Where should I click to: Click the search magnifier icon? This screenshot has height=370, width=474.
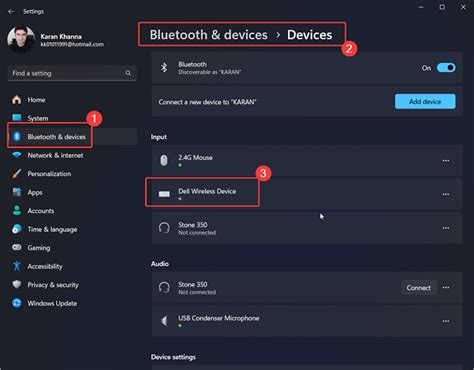(x=128, y=73)
